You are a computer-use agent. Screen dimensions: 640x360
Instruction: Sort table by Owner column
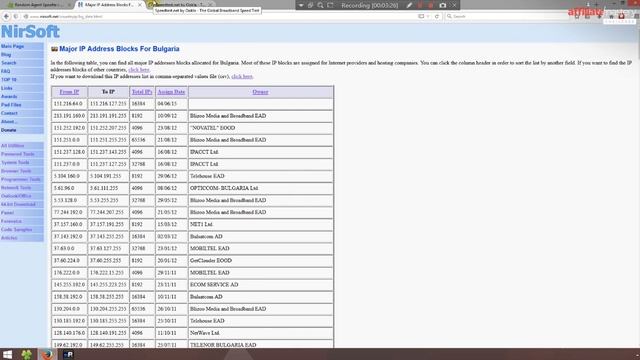pyautogui.click(x=260, y=92)
